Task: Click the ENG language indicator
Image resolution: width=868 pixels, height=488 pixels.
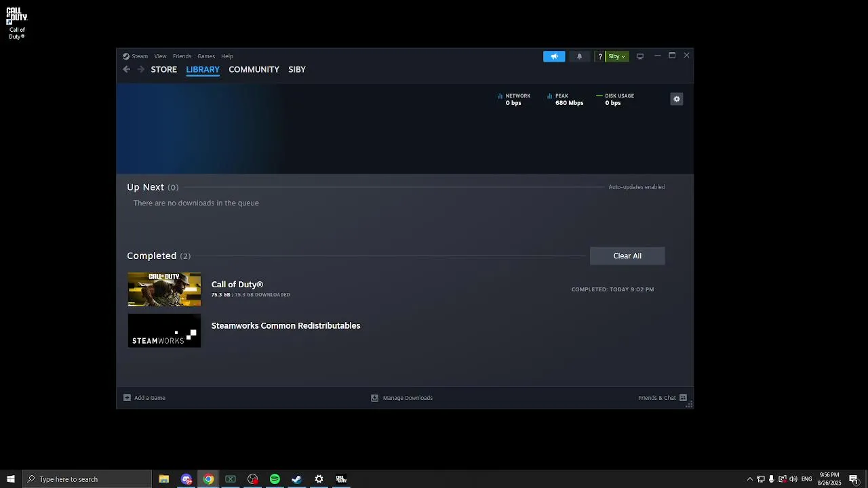Action: 806,479
